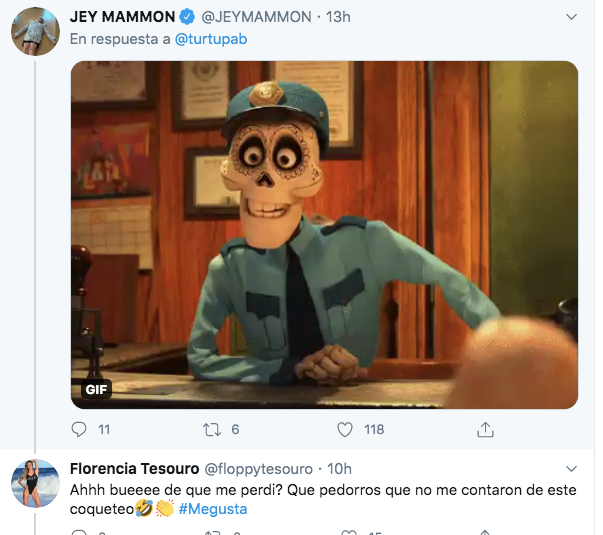The image size is (603, 535).
Task: Open @JEYMAMMON handle link
Action: 257,17
